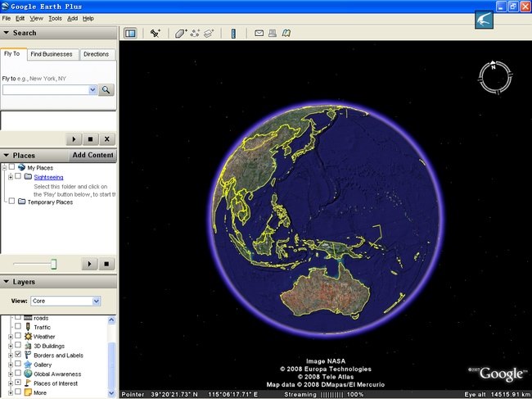Image resolution: width=532 pixels, height=399 pixels.
Task: Open view in Google Maps icon
Action: (x=286, y=33)
